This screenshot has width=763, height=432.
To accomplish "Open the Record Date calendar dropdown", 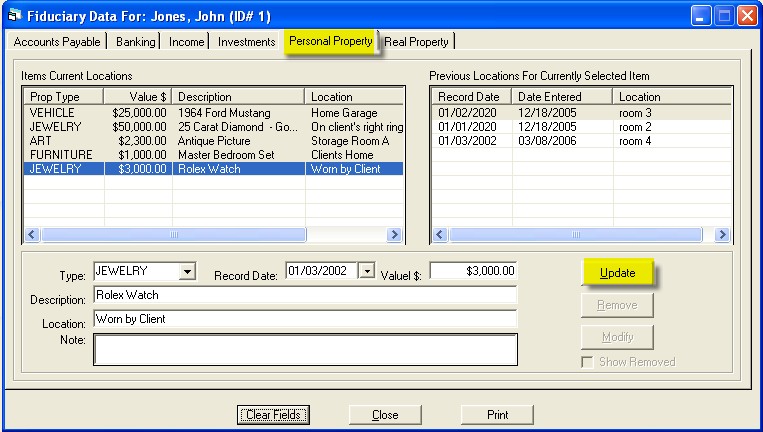I will point(367,270).
